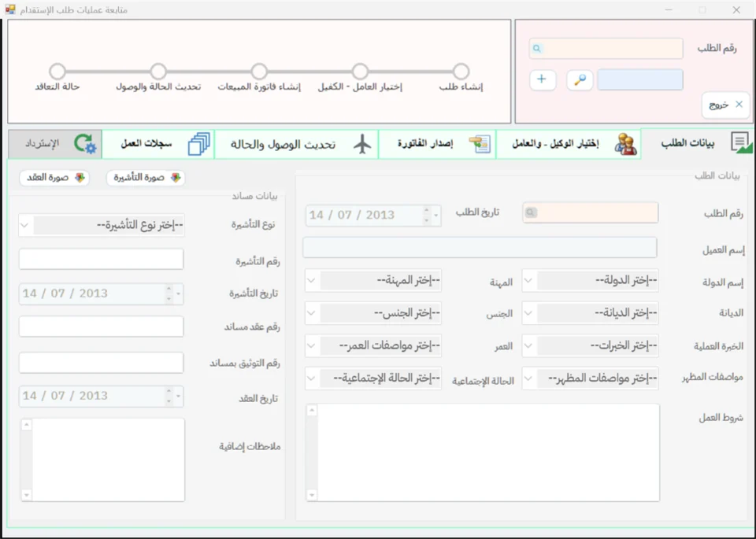Select the إنشاء فاتورة المبيعات step circle
Image resolution: width=756 pixels, height=539 pixels.
pyautogui.click(x=259, y=72)
